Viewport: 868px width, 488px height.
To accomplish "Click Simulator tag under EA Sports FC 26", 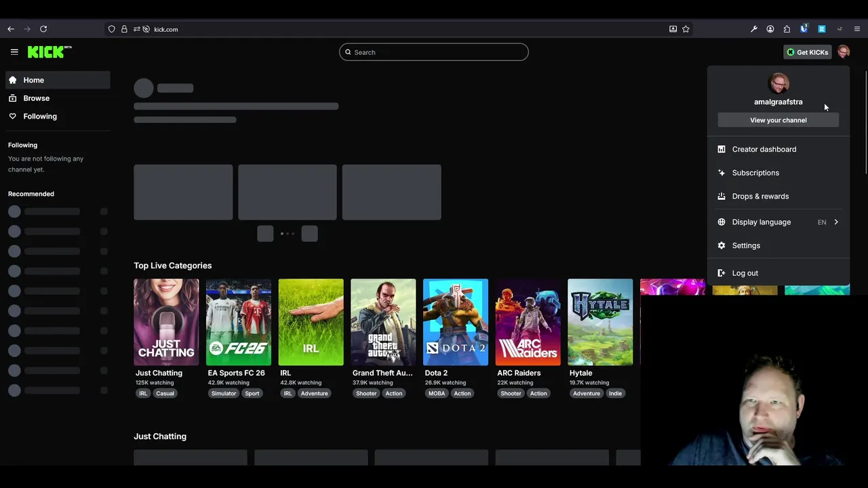I will 223,394.
